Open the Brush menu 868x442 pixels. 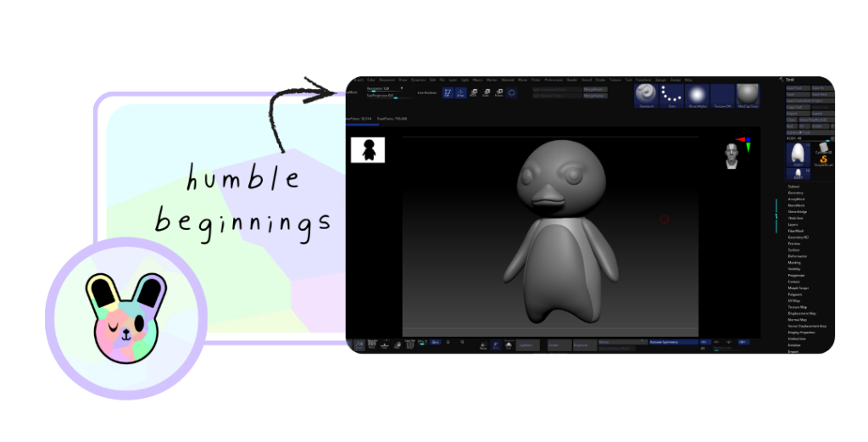point(359,80)
